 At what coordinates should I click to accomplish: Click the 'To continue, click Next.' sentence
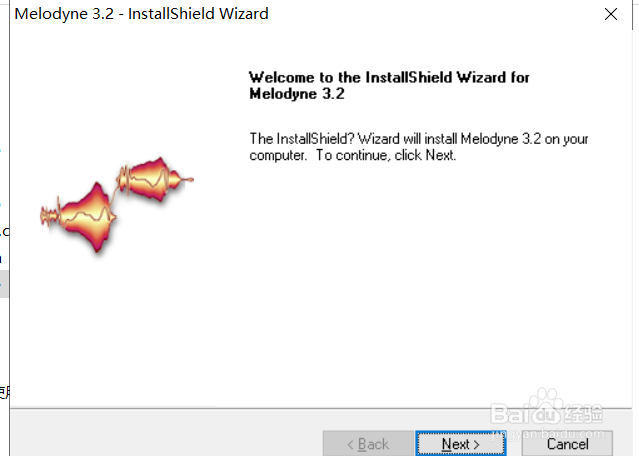tap(386, 155)
